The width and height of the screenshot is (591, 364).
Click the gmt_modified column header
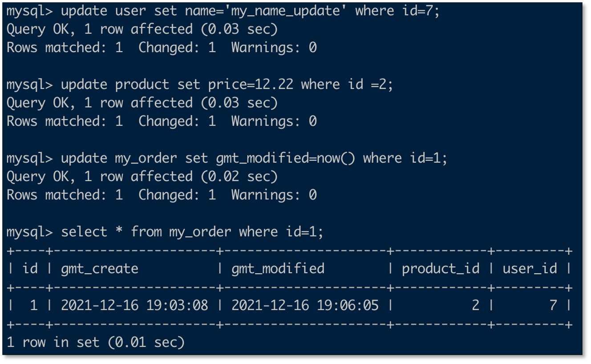point(278,269)
